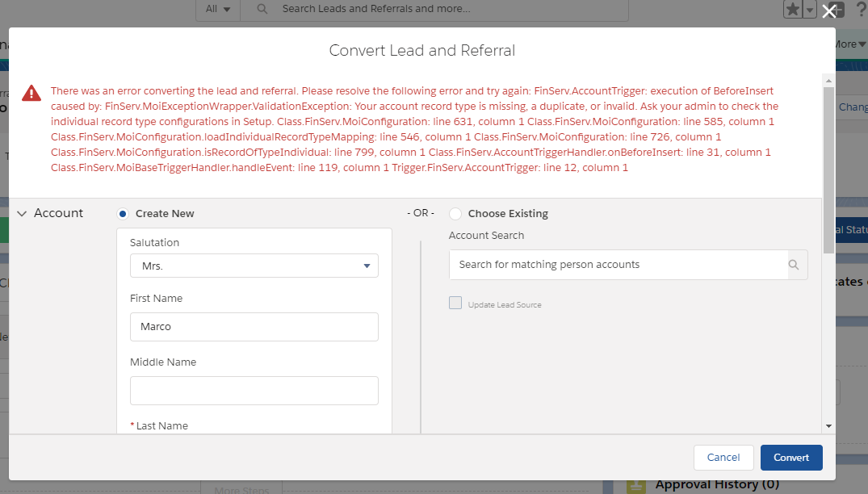
Task: Click the favorites star icon
Action: 793,9
